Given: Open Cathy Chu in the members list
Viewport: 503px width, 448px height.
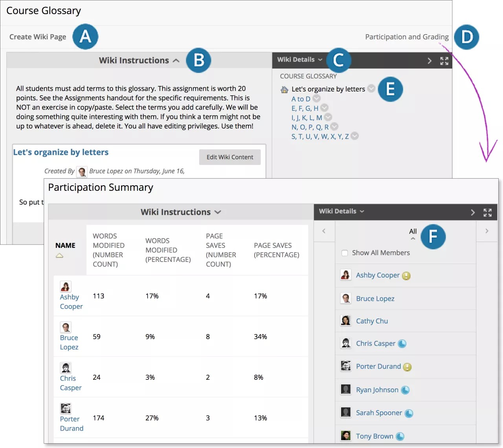Looking at the screenshot, I should [x=371, y=321].
